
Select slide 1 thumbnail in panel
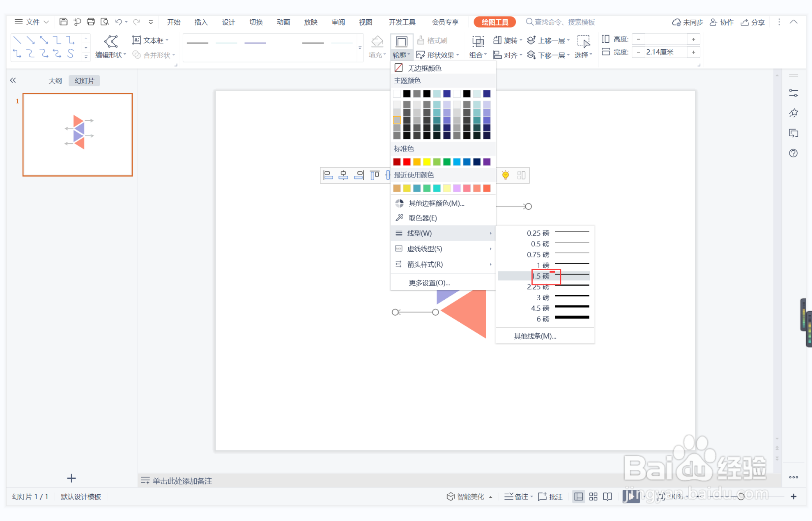tap(78, 135)
